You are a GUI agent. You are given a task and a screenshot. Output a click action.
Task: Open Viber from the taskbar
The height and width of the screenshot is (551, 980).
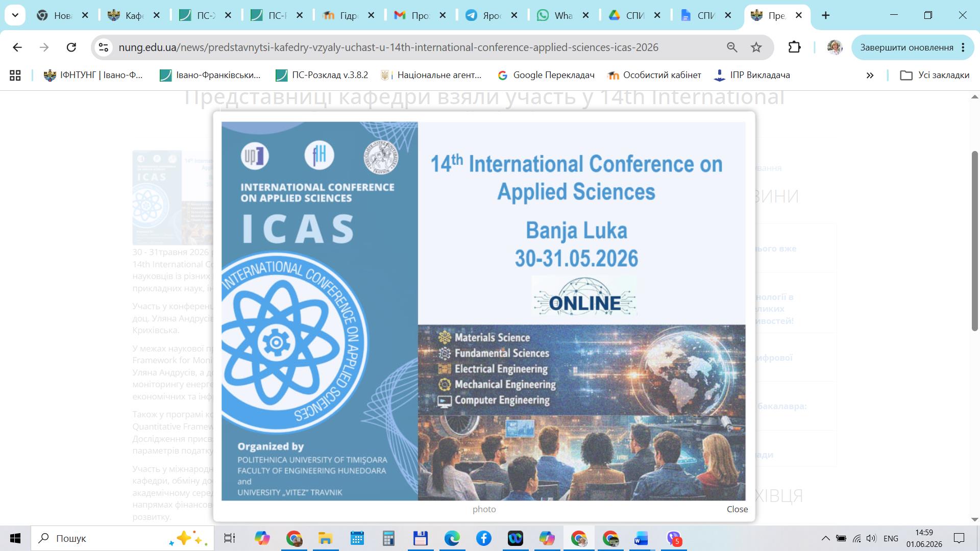[674, 538]
